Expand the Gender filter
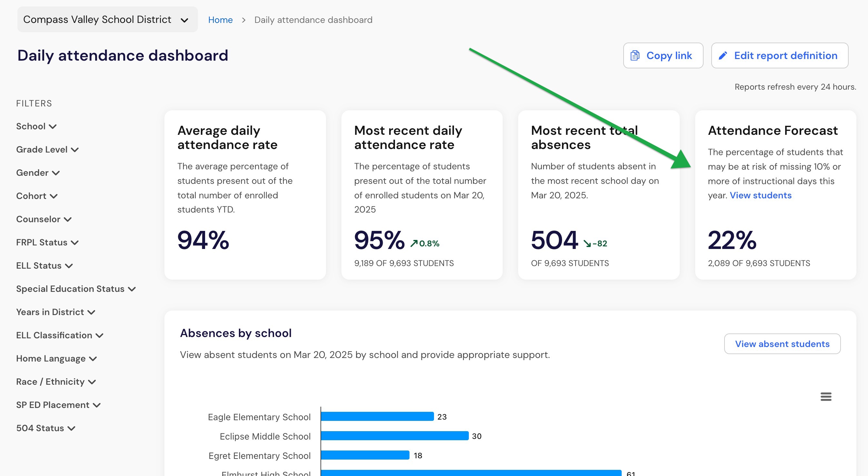868x476 pixels. 38,173
